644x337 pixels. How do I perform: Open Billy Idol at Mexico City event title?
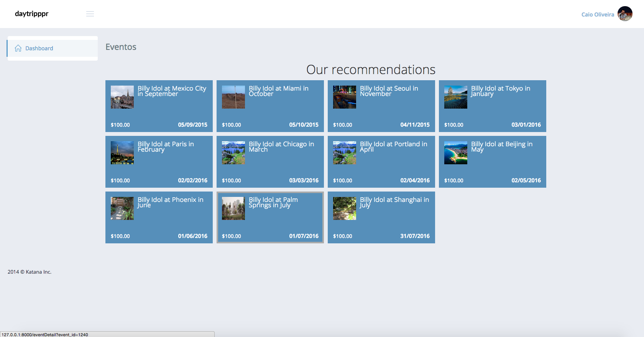(x=172, y=91)
